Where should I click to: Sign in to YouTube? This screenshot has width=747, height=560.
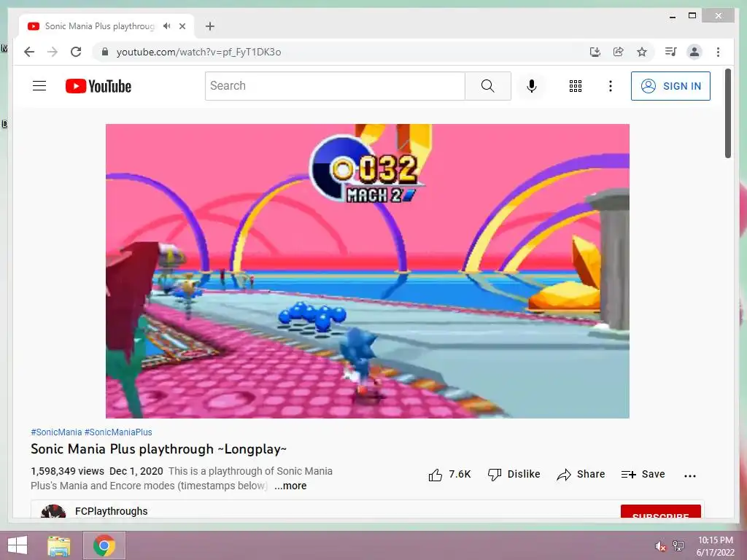point(670,86)
